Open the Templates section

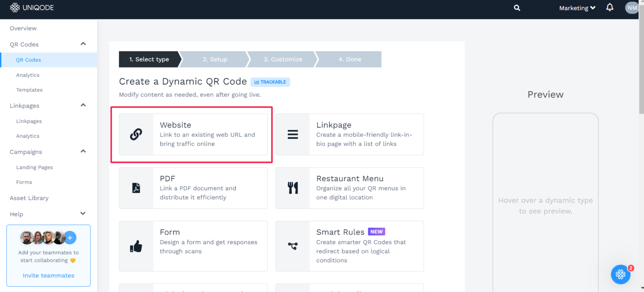pos(29,90)
